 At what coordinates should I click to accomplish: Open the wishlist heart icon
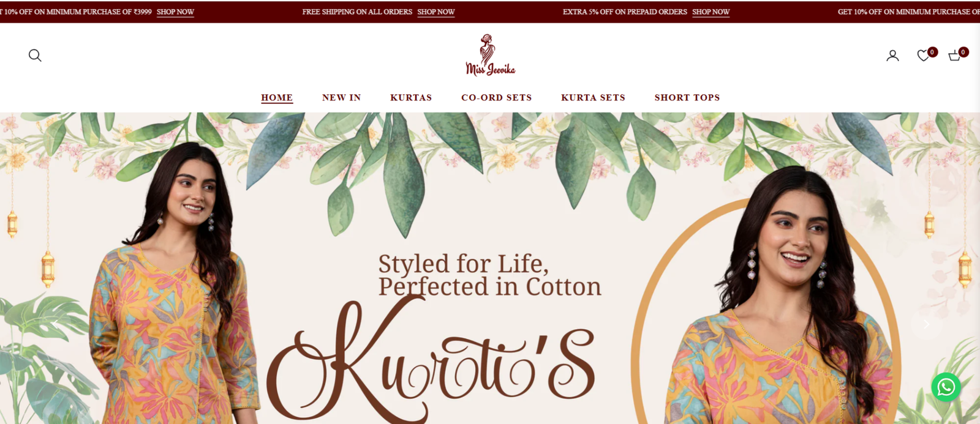923,56
